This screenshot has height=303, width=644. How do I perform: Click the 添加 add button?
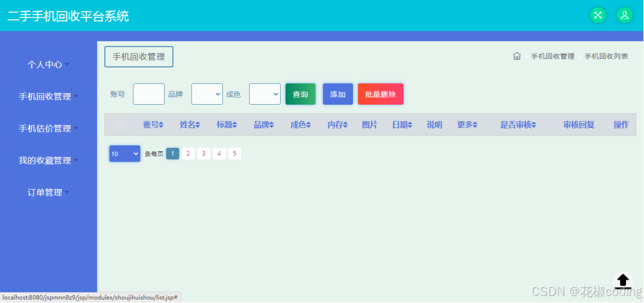coord(338,94)
